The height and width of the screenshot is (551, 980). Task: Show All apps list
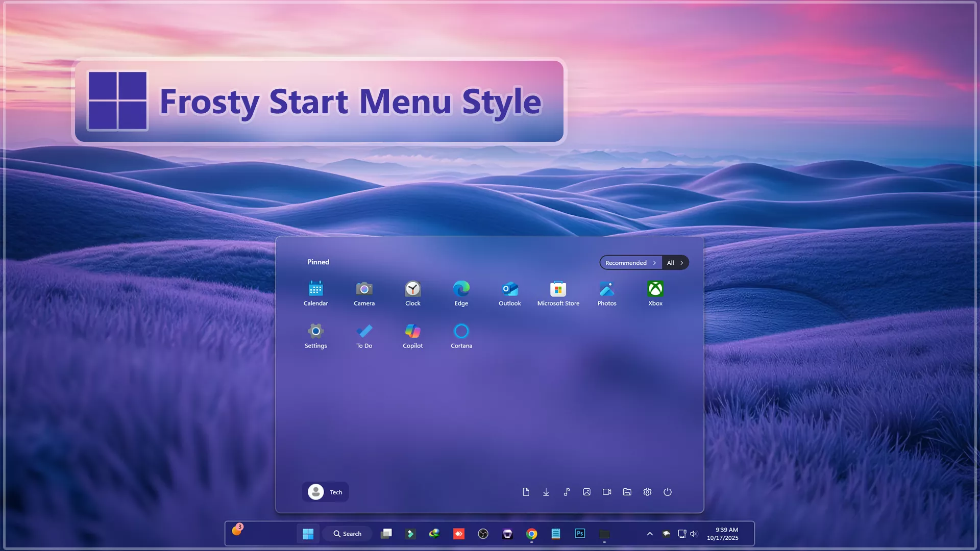pyautogui.click(x=675, y=263)
